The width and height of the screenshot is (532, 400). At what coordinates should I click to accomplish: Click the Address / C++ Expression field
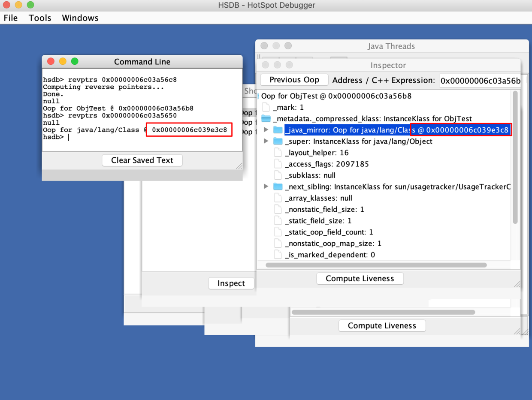[x=480, y=81]
